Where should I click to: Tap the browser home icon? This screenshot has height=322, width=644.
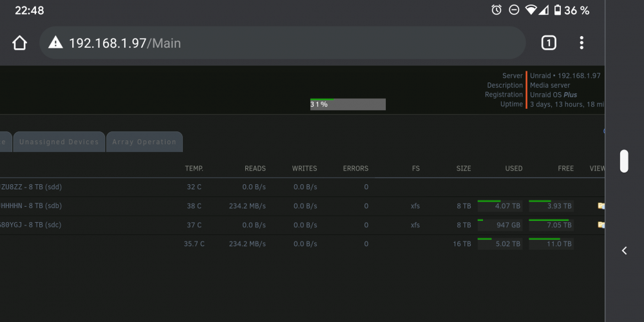[x=19, y=43]
